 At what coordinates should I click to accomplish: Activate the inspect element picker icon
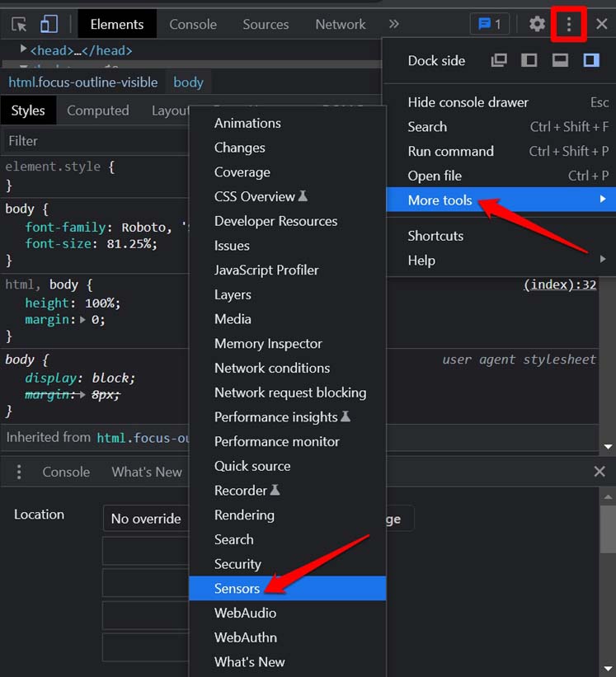pos(19,24)
